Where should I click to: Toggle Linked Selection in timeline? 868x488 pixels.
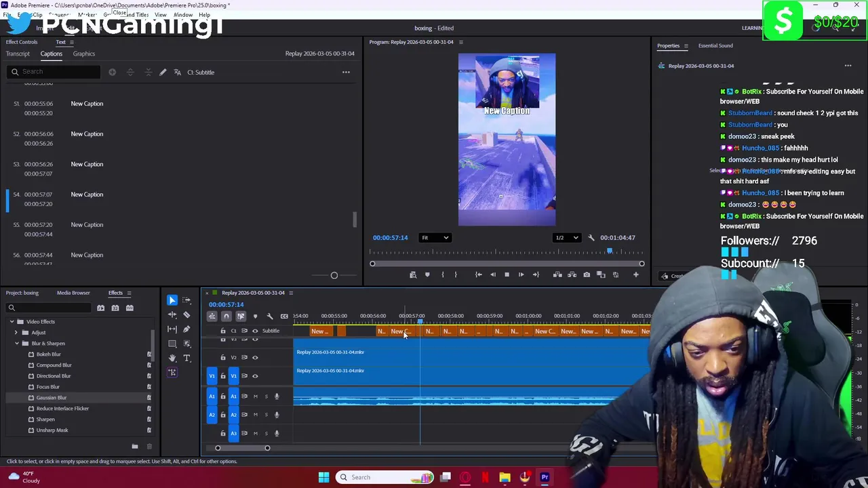point(241,317)
